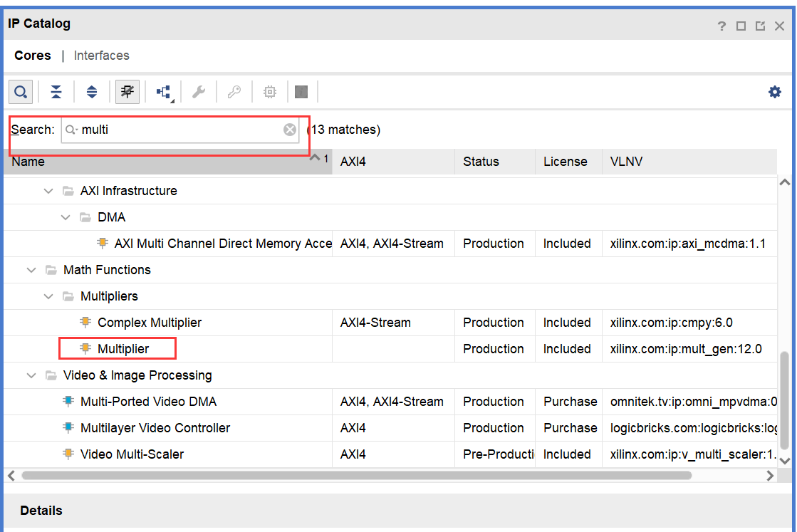Sort by the AXI4 column header
797x532 pixels.
[x=393, y=162]
